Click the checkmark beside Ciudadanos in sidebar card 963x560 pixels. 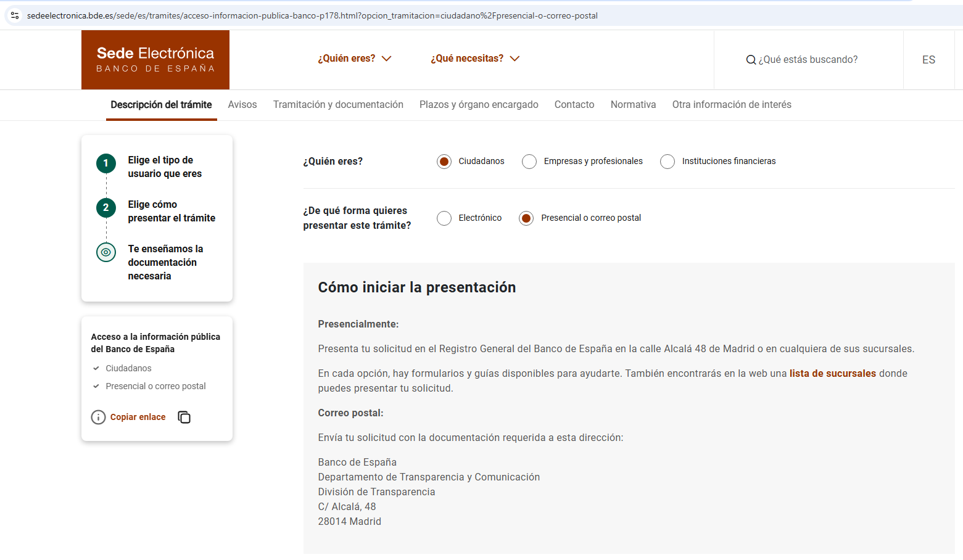[96, 368]
